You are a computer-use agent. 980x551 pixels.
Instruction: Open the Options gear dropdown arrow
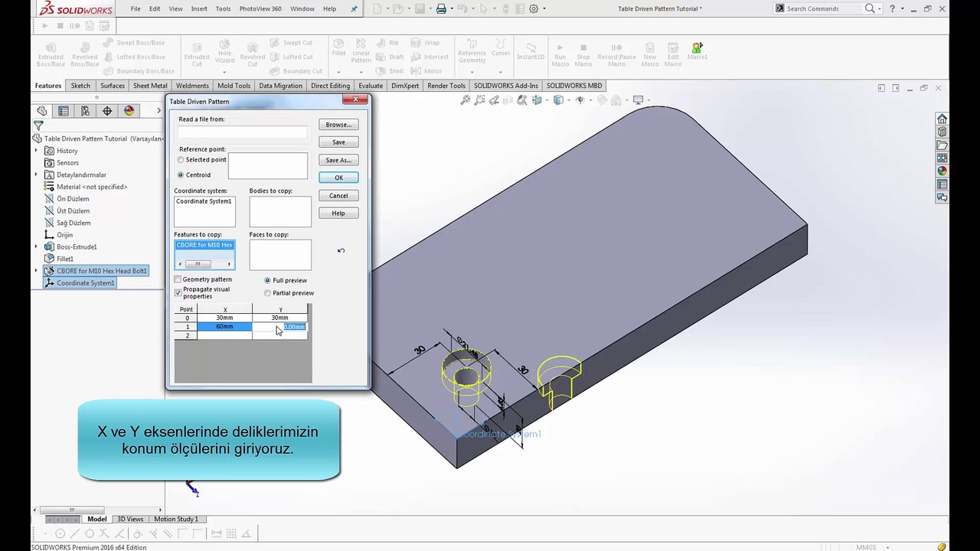[x=544, y=9]
